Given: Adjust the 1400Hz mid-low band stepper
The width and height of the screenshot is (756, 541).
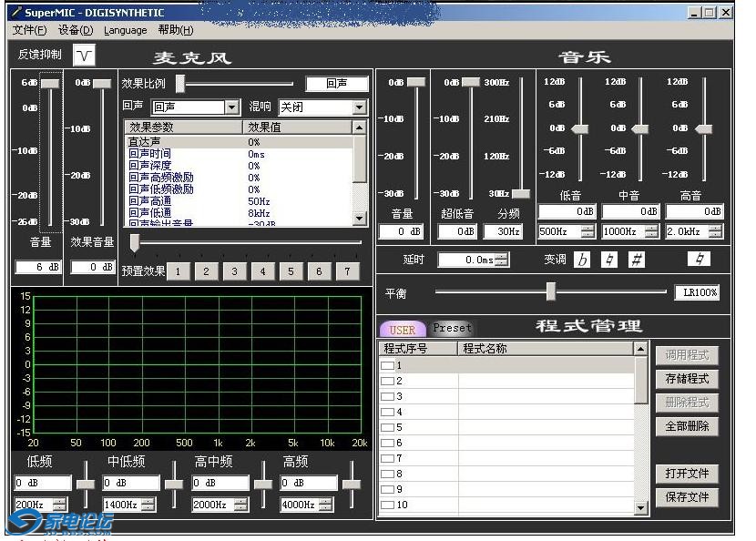Looking at the screenshot, I should (x=148, y=505).
